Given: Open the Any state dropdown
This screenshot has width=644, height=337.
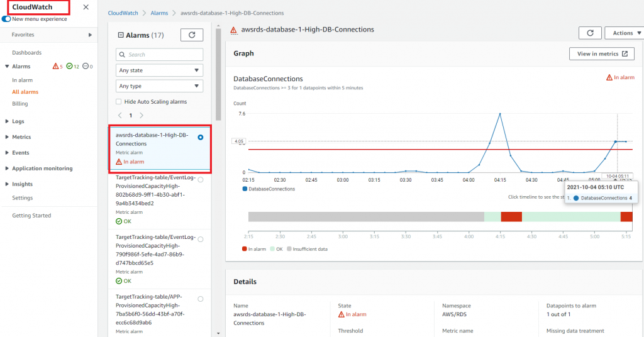Looking at the screenshot, I should 159,70.
